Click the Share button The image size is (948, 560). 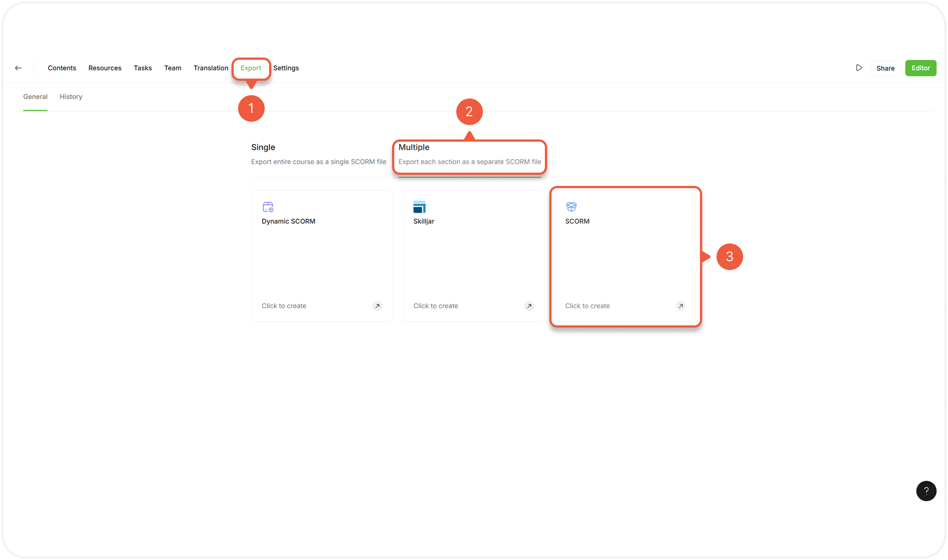pyautogui.click(x=885, y=68)
